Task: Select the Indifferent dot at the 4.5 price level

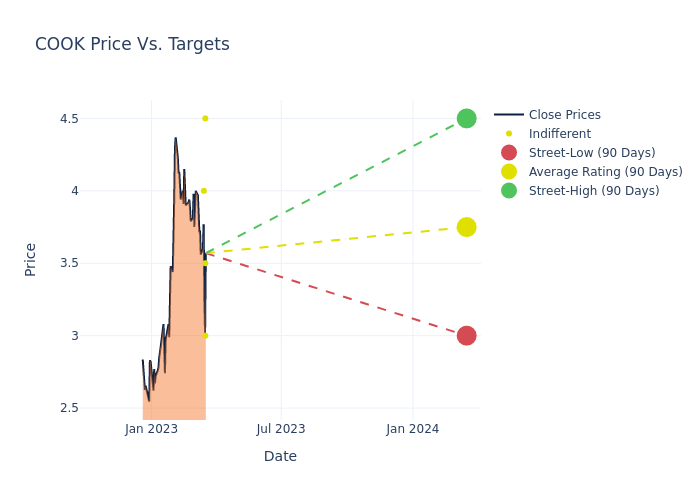Action: tap(205, 118)
